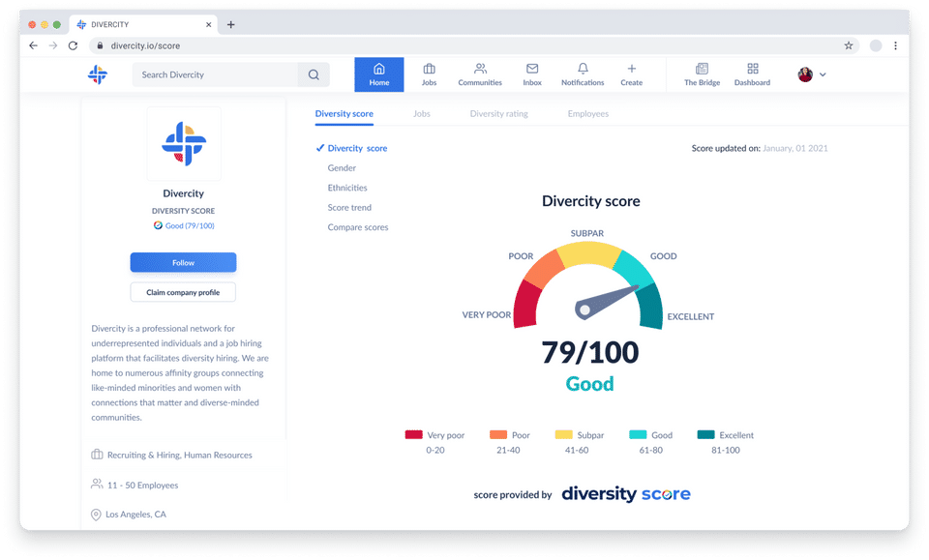This screenshot has width=929, height=560.
Task: Click the VERY POOR gauge label
Action: 487,315
